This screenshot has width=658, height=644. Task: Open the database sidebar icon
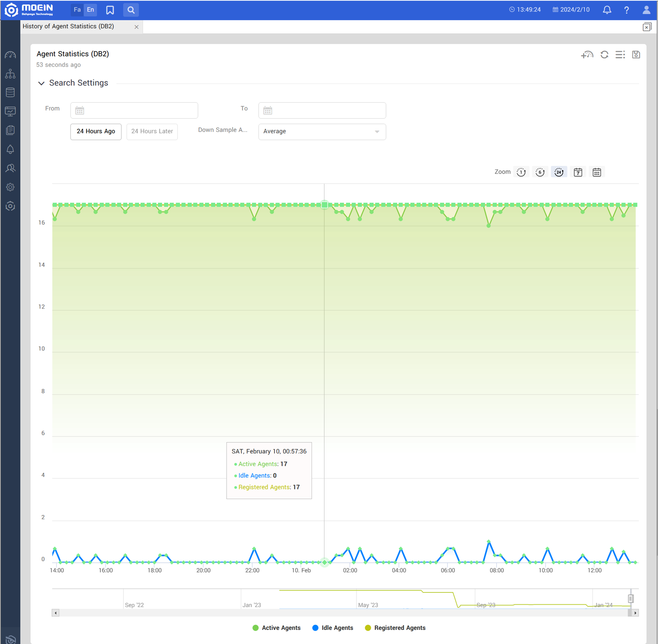coord(10,93)
